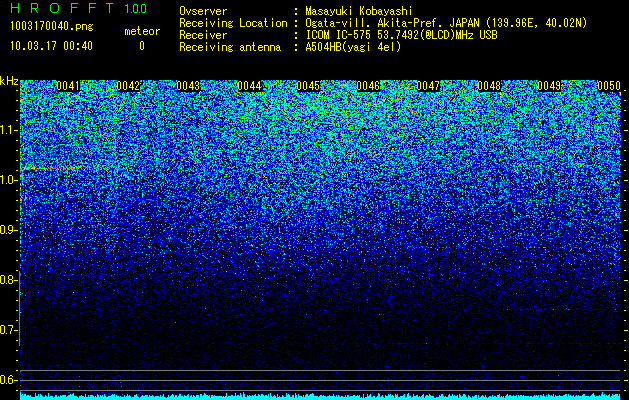Click the 0049 time marker
Viewport: 629px width, 400px height.
tap(549, 86)
